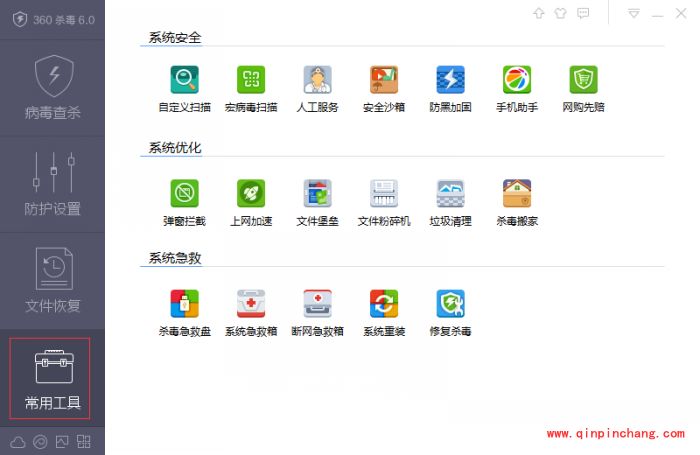
Task: Click the picture-frame icon in bottom sidebar
Action: pos(62,442)
